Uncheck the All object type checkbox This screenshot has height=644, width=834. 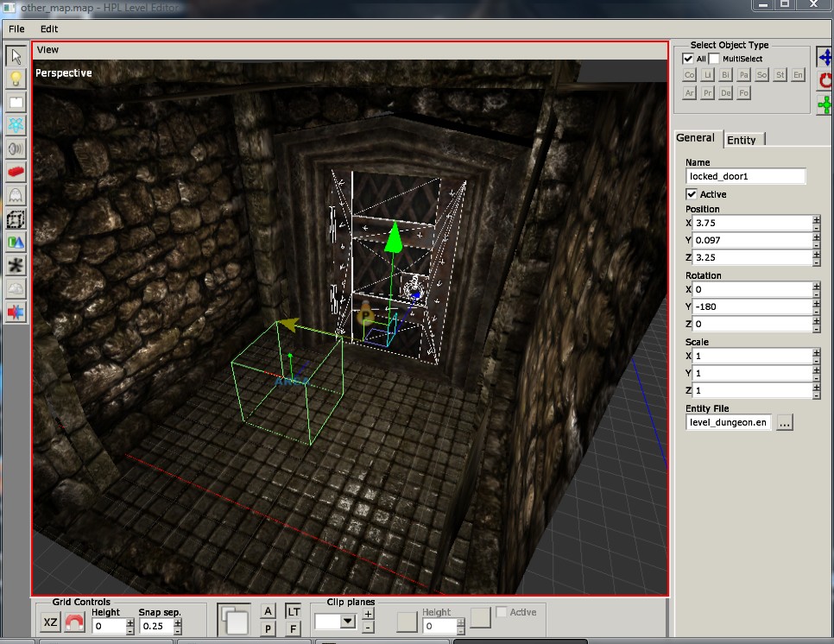(688, 59)
